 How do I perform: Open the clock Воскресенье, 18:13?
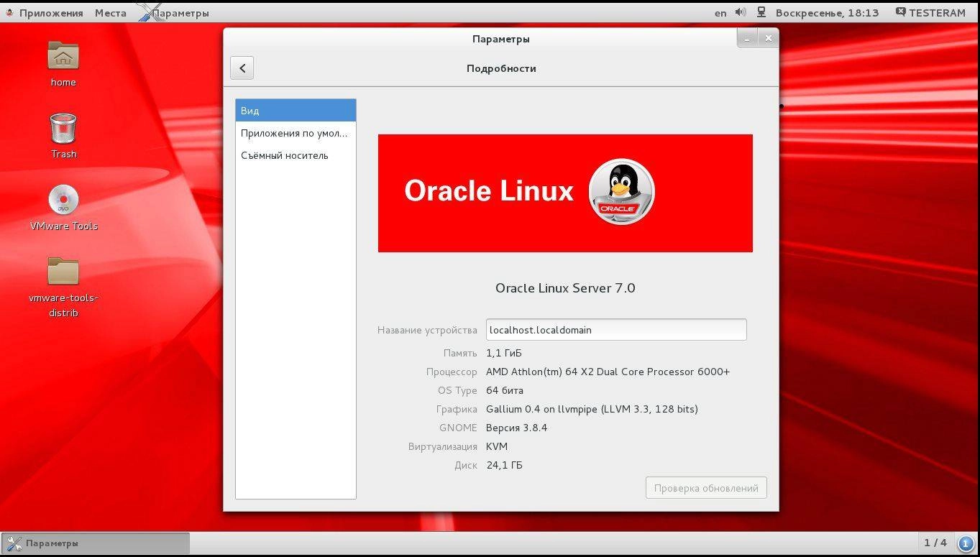(828, 12)
